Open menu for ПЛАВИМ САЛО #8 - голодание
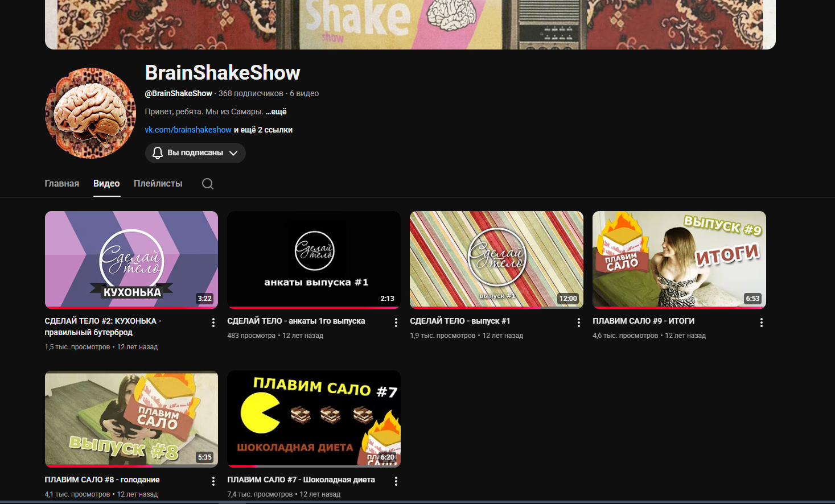 [213, 481]
